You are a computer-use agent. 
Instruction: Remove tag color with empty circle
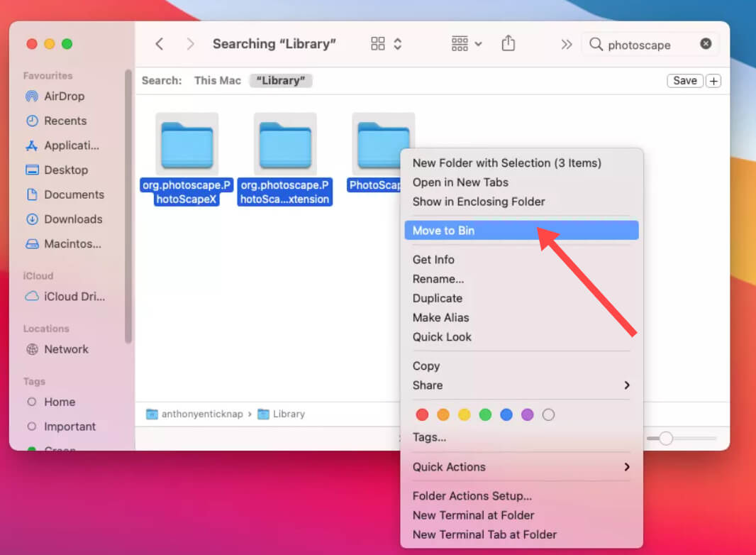548,414
